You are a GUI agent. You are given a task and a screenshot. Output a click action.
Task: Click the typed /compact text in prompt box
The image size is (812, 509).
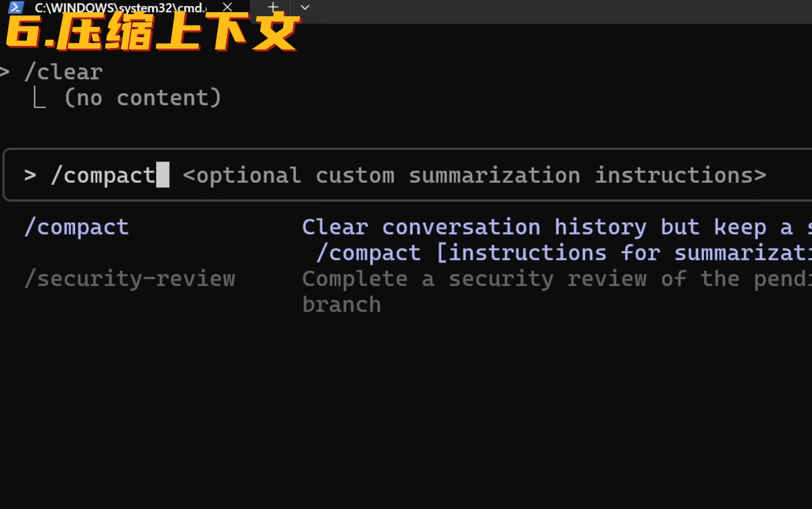click(x=103, y=176)
